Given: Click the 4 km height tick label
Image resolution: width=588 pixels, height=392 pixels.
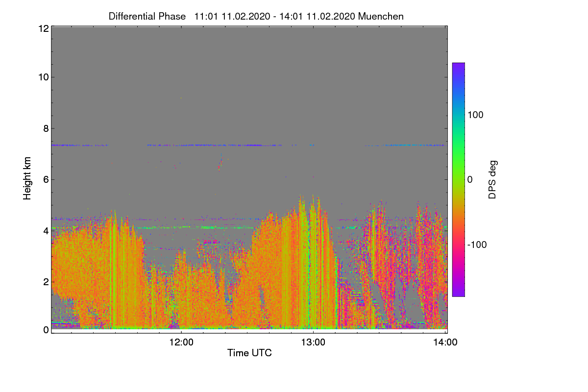Looking at the screenshot, I should coord(45,230).
